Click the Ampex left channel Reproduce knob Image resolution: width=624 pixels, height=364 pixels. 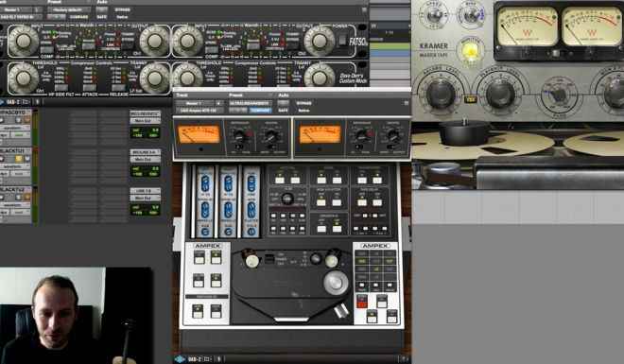(x=239, y=135)
